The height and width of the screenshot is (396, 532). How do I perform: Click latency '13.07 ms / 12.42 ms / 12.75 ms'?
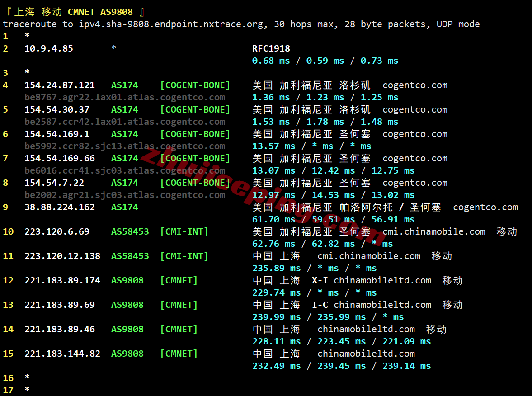(333, 171)
